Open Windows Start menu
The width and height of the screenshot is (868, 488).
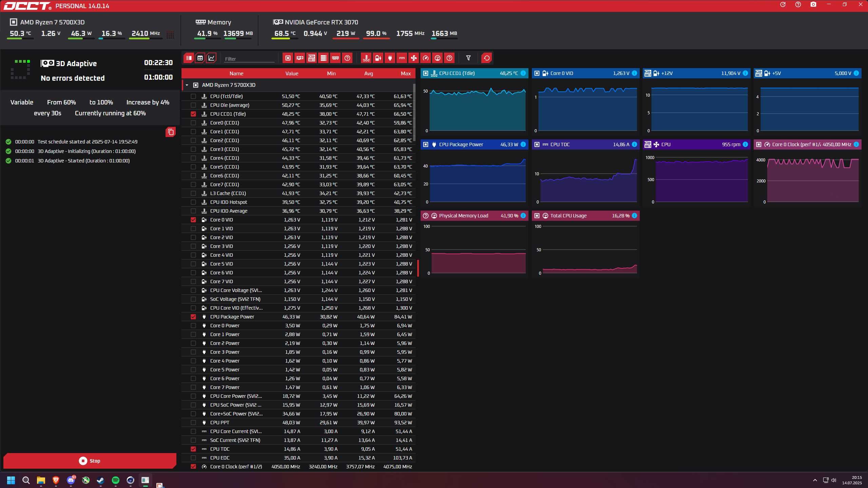click(x=11, y=480)
